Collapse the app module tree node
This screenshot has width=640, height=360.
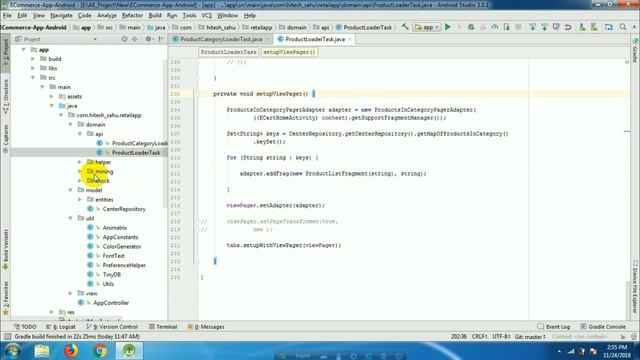pyautogui.click(x=24, y=49)
